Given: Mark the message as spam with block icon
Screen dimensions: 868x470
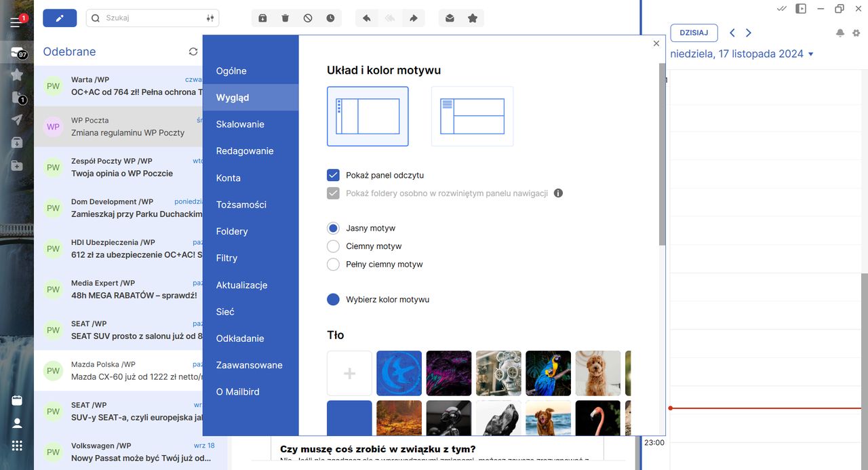Looking at the screenshot, I should (308, 18).
